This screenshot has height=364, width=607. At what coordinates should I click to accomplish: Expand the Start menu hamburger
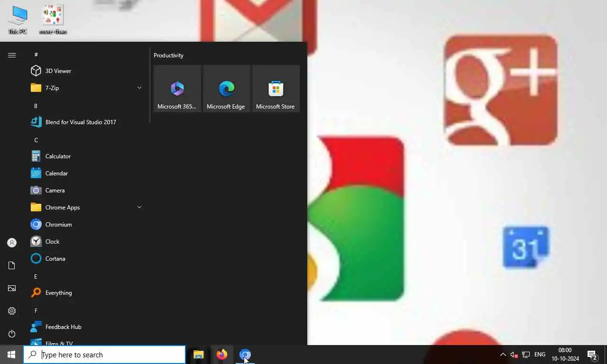point(12,55)
